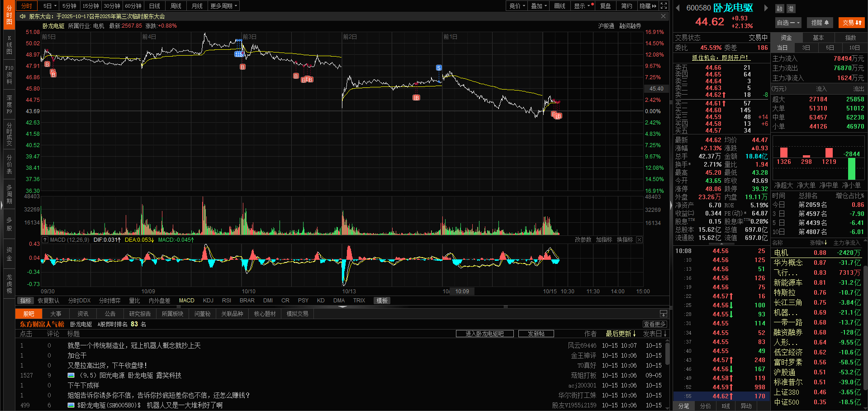Select the TRIX indicator

tap(359, 301)
